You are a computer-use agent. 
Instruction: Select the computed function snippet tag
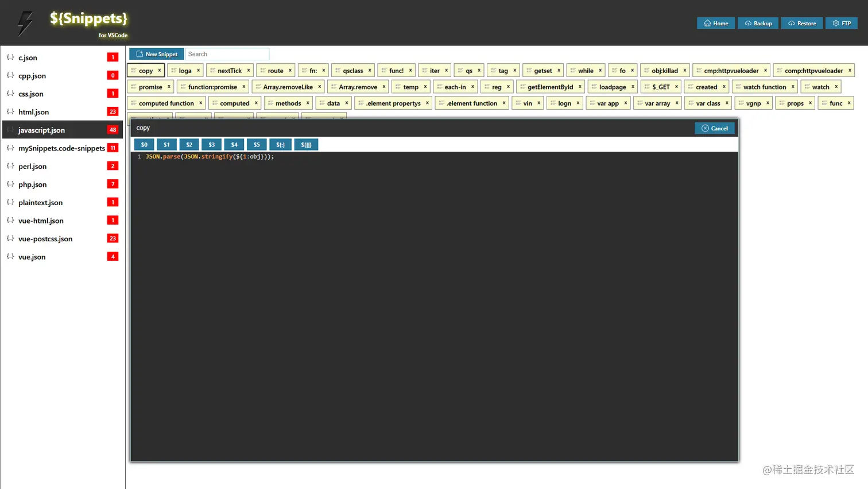tap(166, 103)
